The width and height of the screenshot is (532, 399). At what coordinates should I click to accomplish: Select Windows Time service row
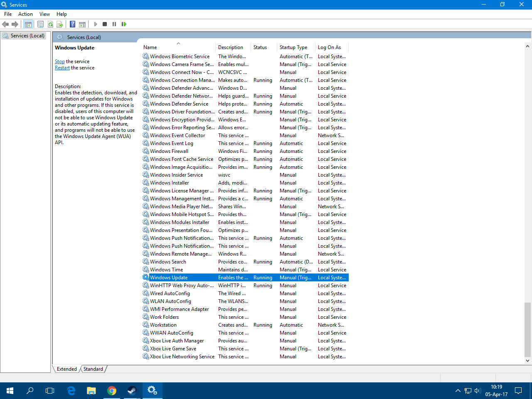245,270
